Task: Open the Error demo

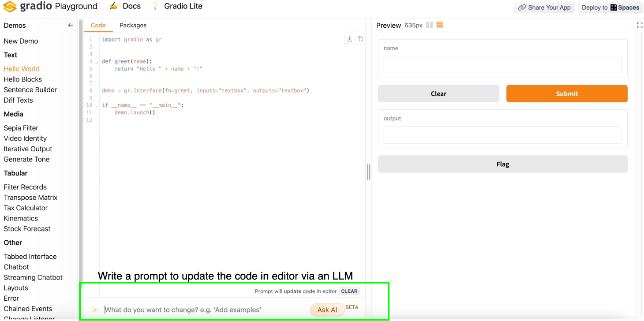Action: point(11,298)
